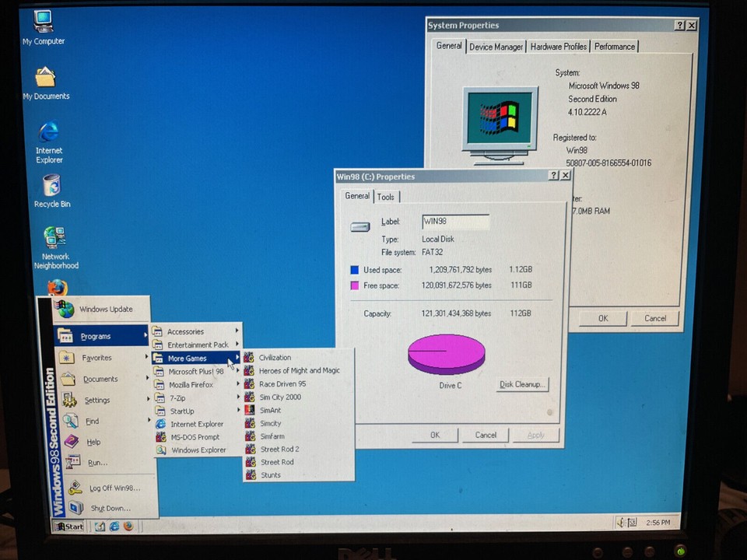
Task: Click the pink Free space color swatch
Action: [353, 285]
